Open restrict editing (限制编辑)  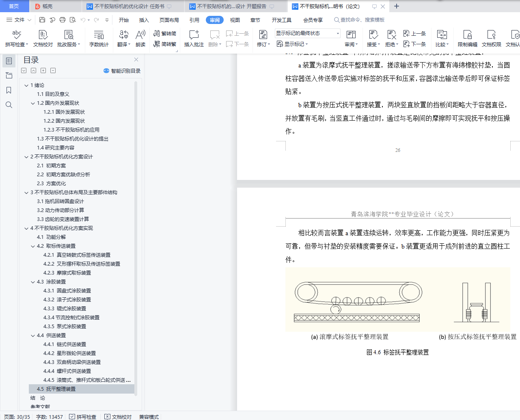pos(468,39)
